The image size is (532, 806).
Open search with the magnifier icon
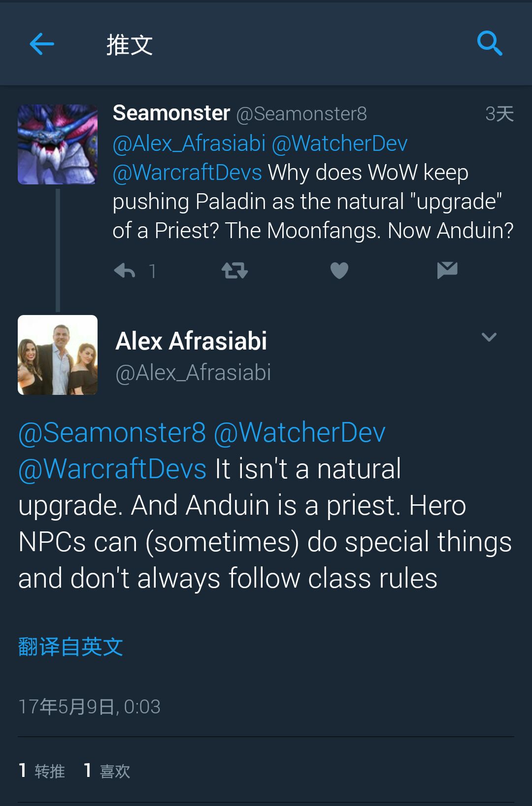490,44
